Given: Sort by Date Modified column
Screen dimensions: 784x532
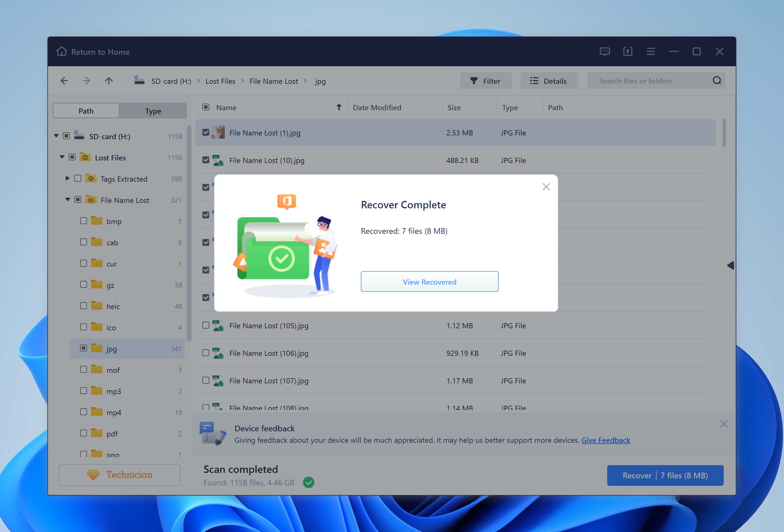Looking at the screenshot, I should pos(377,108).
